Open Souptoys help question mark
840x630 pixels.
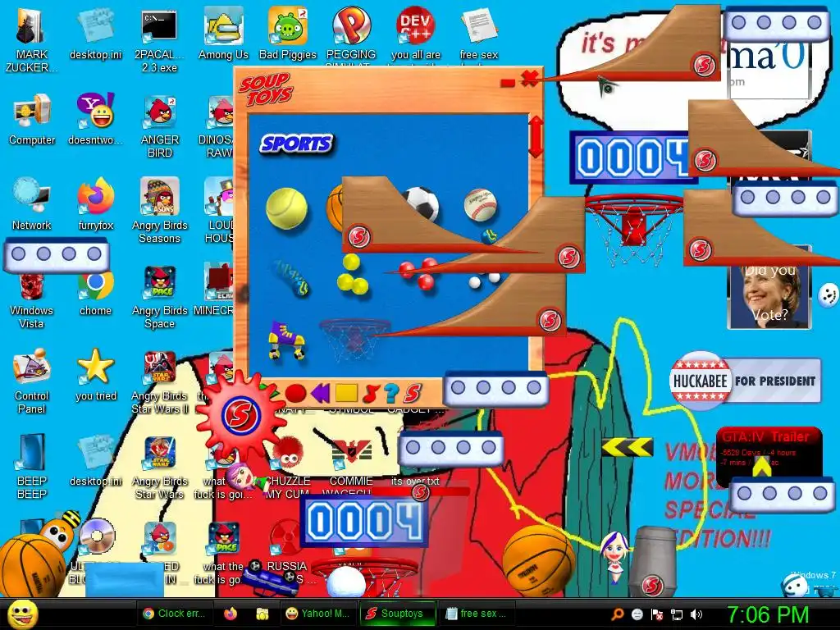(391, 393)
